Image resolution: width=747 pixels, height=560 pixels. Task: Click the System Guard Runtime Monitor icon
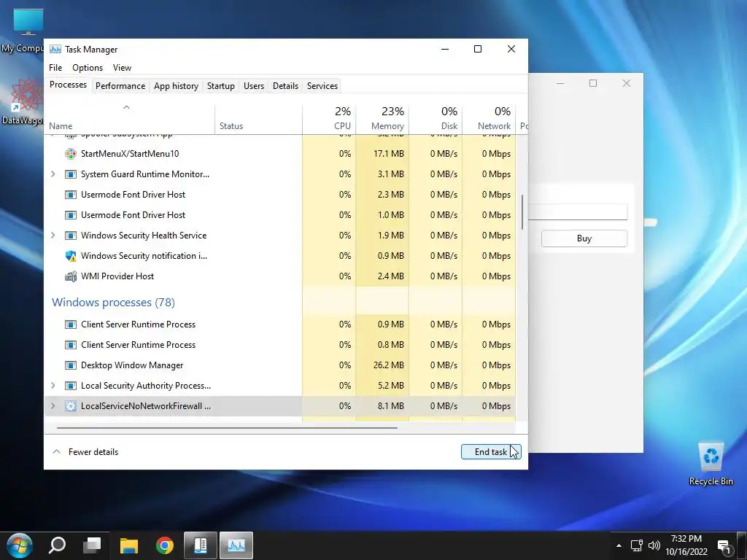(x=71, y=174)
